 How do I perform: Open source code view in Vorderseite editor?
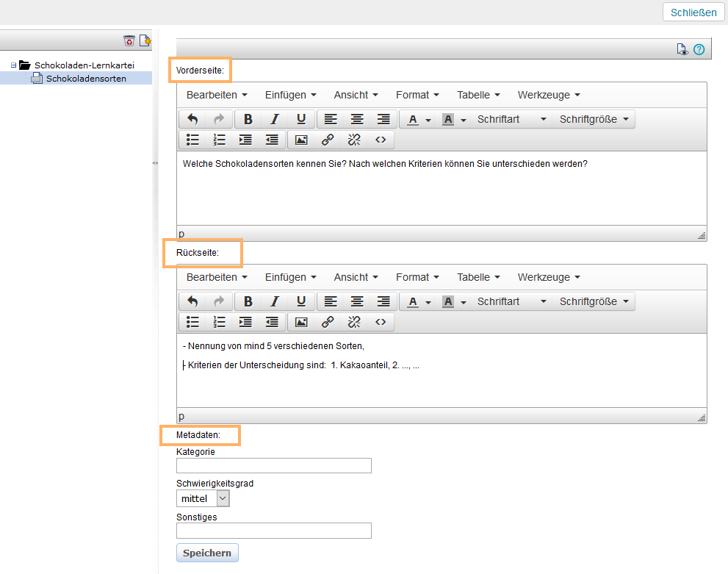381,139
